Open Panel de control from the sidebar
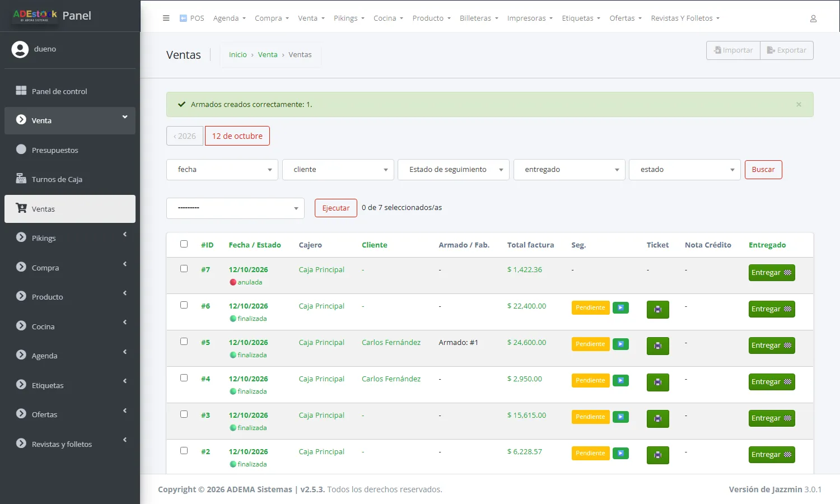 (x=70, y=91)
